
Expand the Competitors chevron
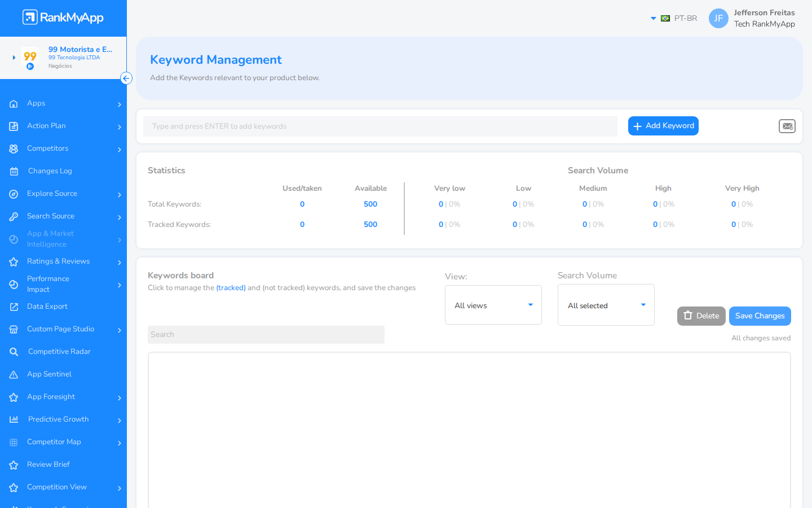pyautogui.click(x=120, y=150)
